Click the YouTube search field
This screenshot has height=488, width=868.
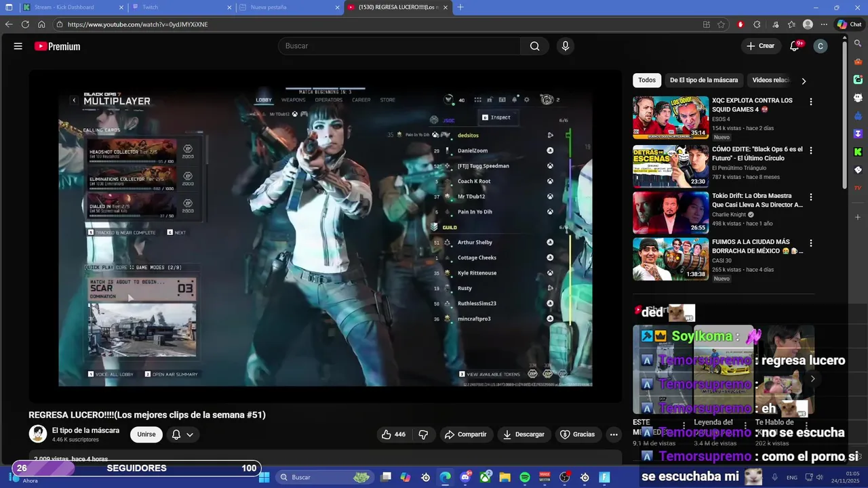point(399,46)
